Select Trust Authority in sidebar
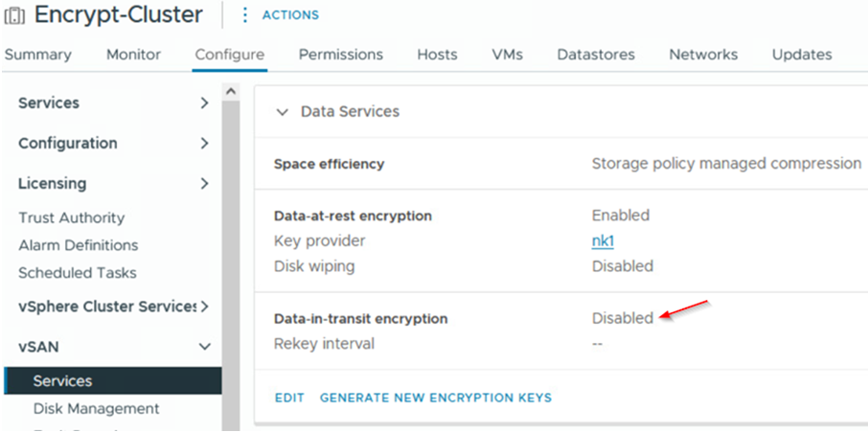 click(x=72, y=218)
